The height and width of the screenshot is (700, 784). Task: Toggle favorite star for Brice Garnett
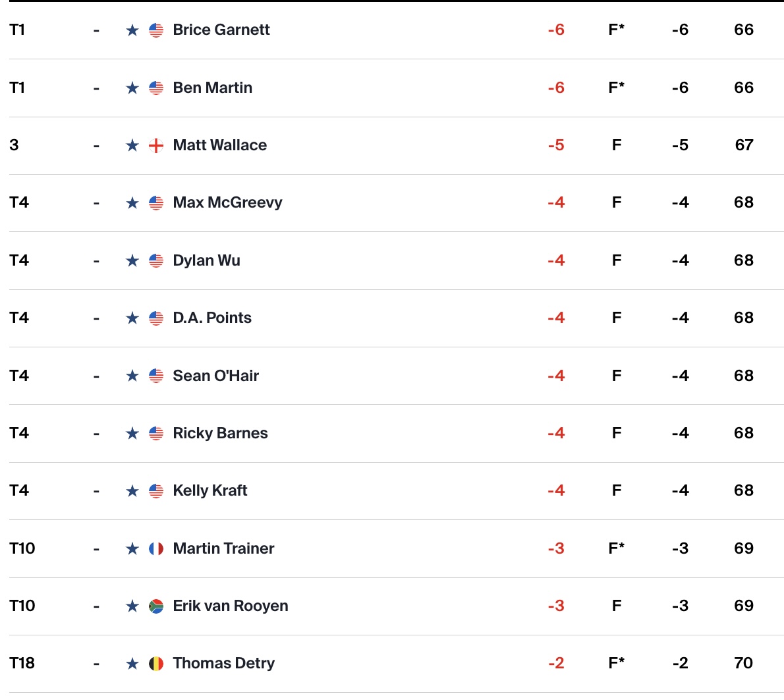[x=132, y=30]
